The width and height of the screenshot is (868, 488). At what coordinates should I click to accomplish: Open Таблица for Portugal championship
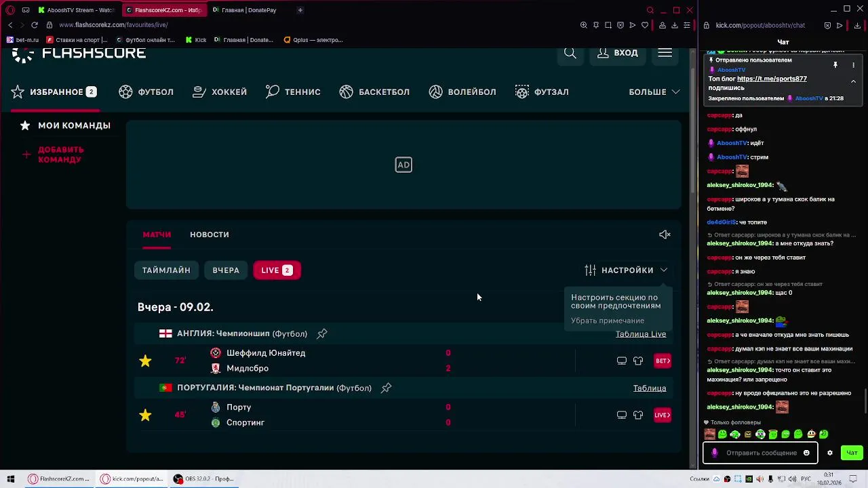650,388
